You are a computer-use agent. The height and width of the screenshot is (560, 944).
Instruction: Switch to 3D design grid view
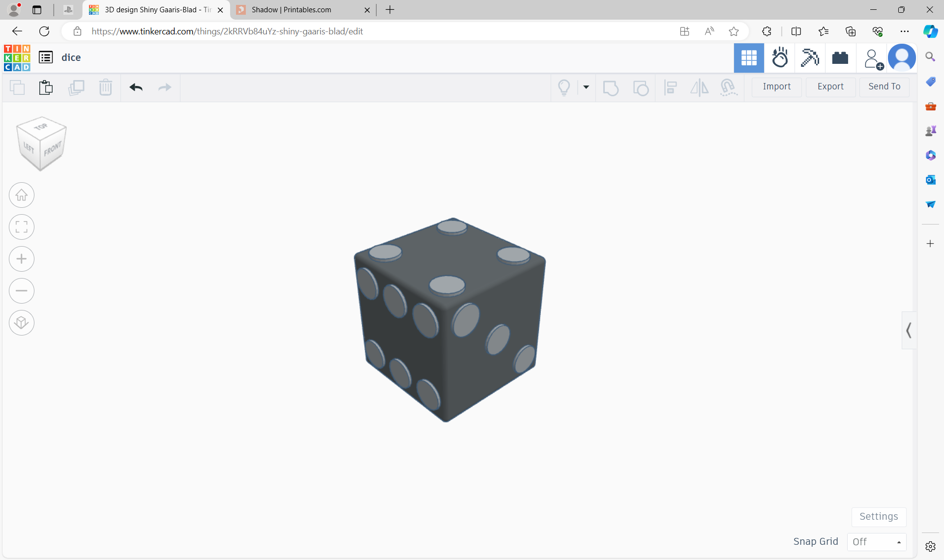pyautogui.click(x=749, y=58)
